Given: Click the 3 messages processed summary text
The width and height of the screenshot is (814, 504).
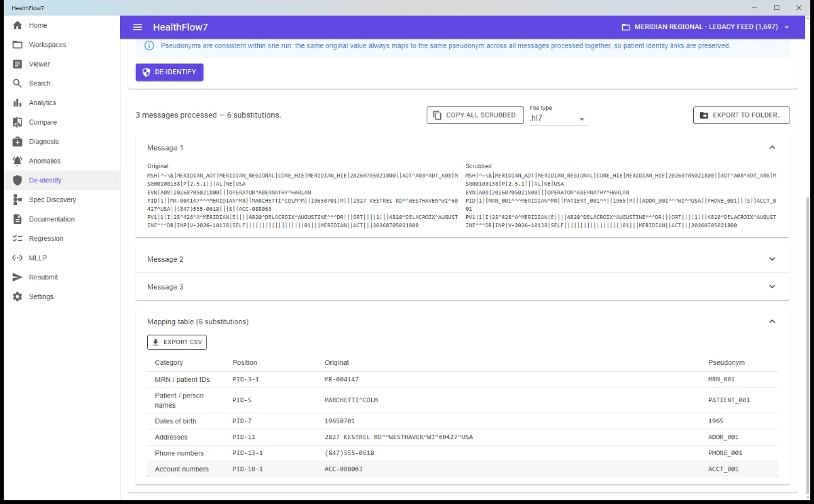Looking at the screenshot, I should [x=208, y=115].
